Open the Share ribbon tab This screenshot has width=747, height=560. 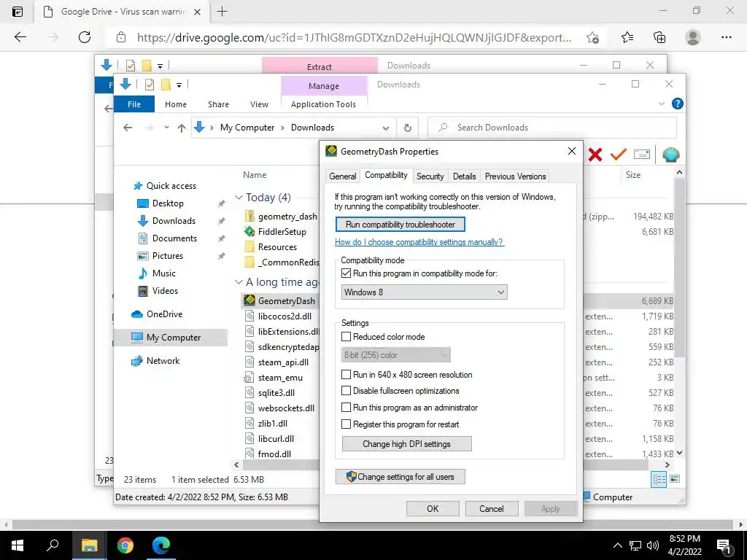click(x=218, y=104)
